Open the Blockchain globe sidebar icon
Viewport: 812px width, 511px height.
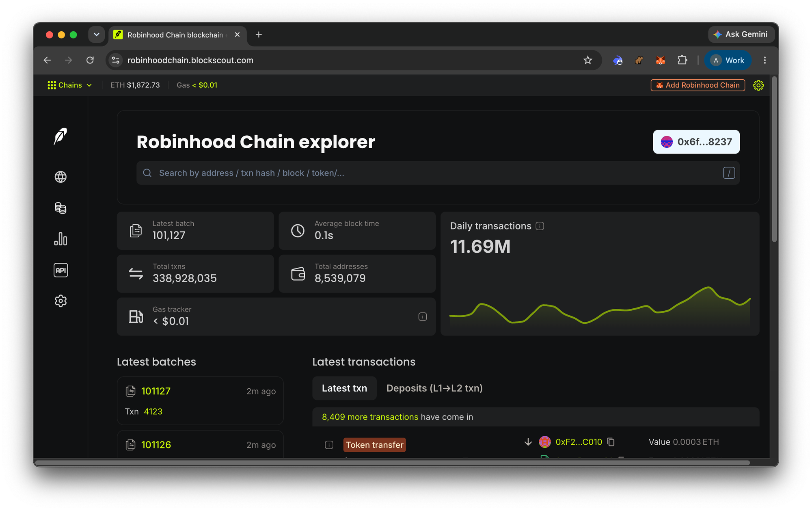pyautogui.click(x=60, y=177)
